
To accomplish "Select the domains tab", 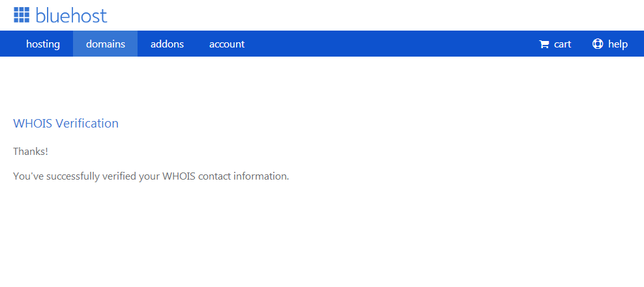I will click(106, 44).
